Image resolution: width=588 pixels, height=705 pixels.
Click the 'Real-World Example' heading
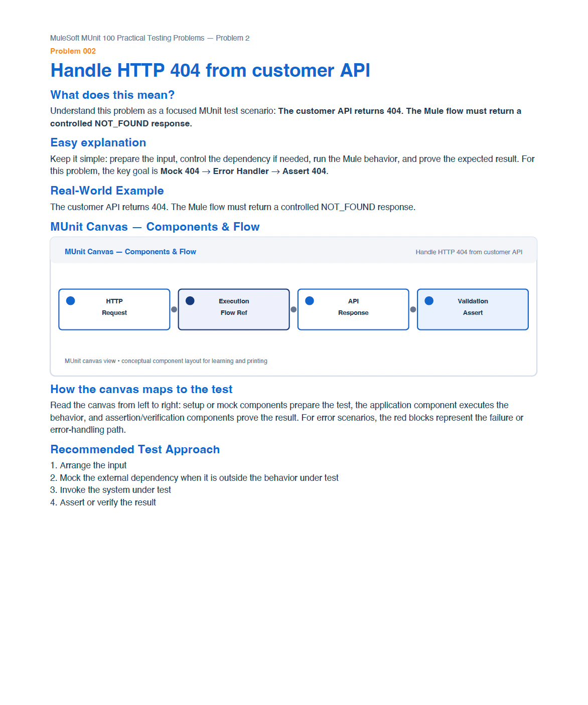pos(107,191)
